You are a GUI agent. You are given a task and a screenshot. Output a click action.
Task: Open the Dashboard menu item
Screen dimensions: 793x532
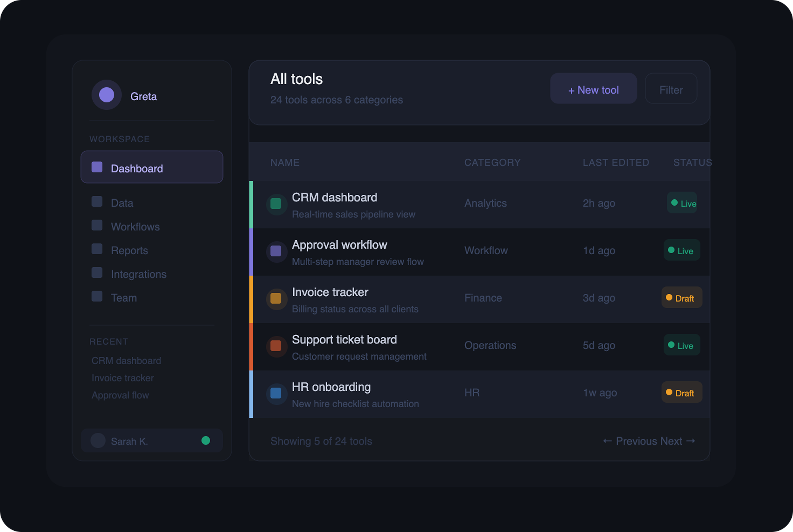point(152,167)
